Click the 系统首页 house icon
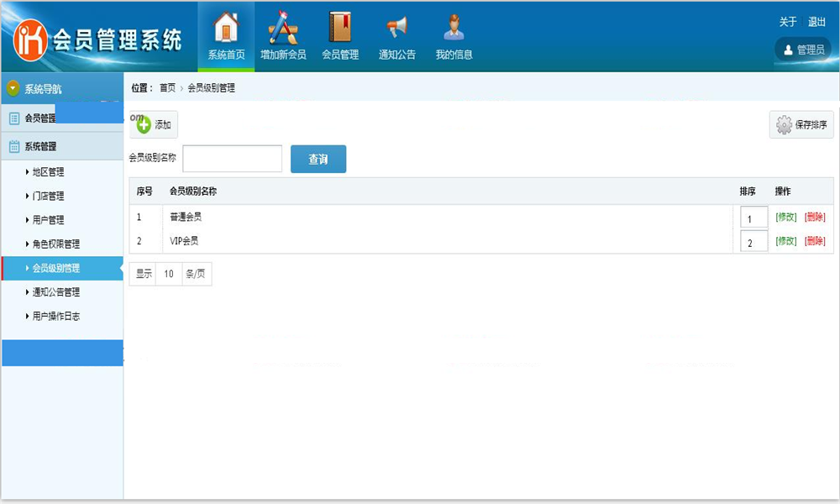The width and height of the screenshot is (840, 504). pos(226,28)
